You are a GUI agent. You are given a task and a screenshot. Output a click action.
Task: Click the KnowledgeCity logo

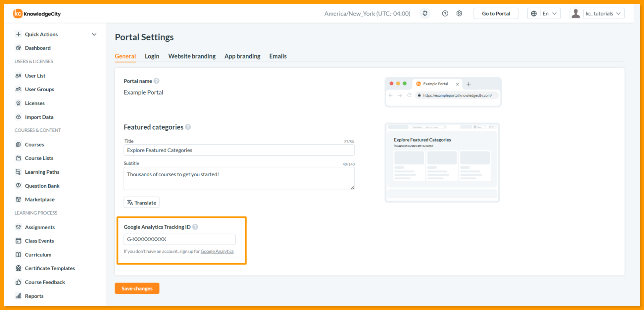click(37, 14)
